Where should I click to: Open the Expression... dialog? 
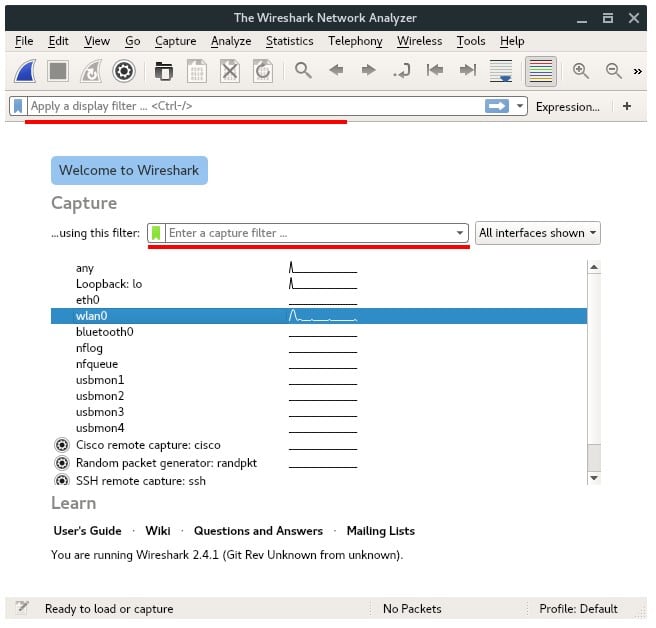pyautogui.click(x=567, y=107)
